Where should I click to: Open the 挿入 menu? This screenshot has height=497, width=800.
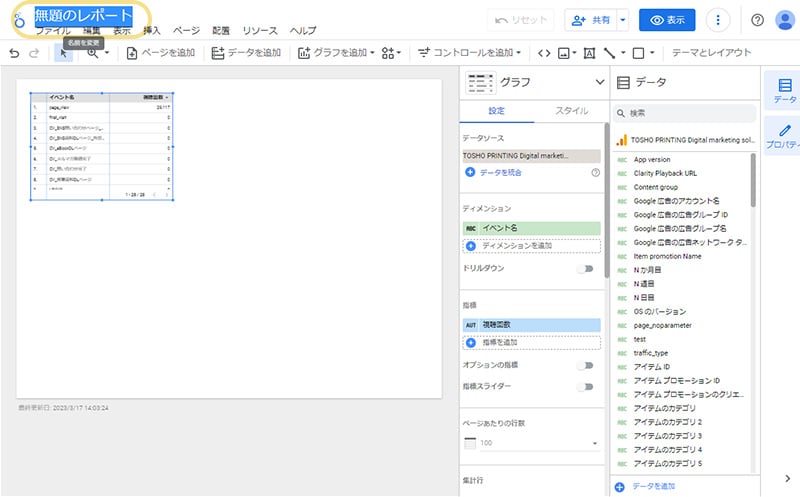pyautogui.click(x=152, y=31)
